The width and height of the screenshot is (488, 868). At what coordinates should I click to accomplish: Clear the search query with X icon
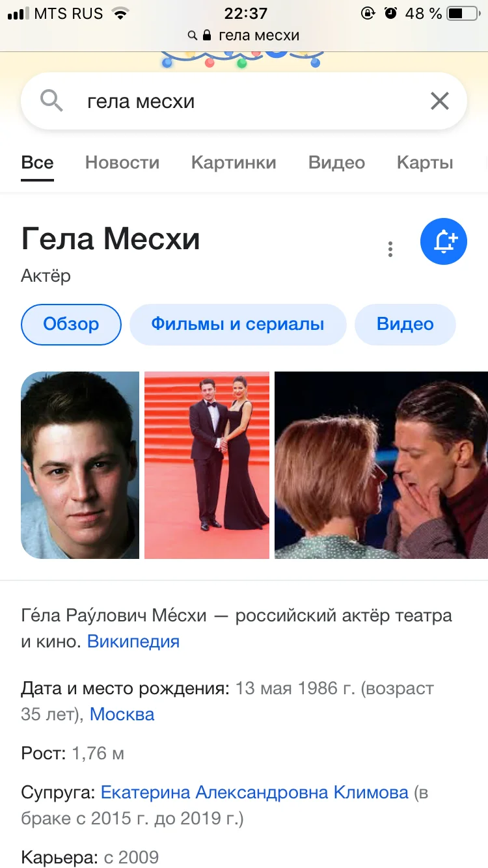(440, 101)
